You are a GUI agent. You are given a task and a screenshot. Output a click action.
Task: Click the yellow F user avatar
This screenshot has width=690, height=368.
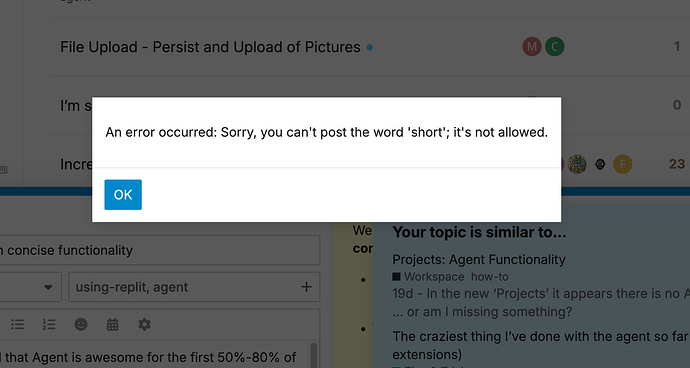[623, 164]
